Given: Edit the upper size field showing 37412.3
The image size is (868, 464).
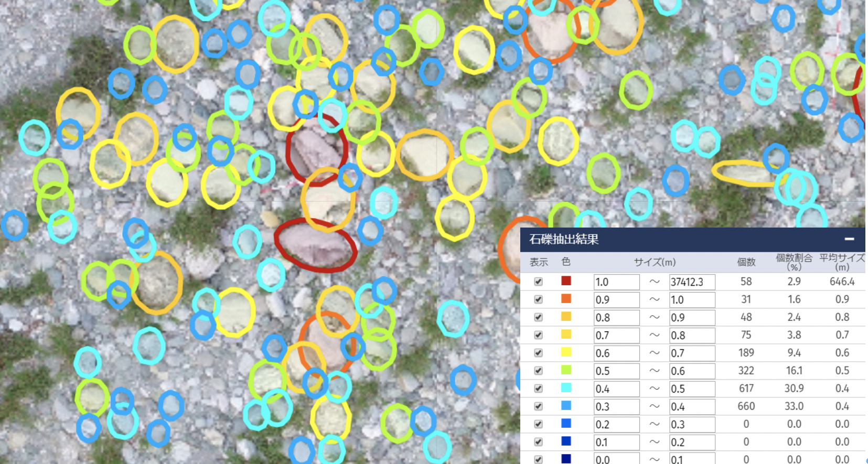Looking at the screenshot, I should point(692,282).
